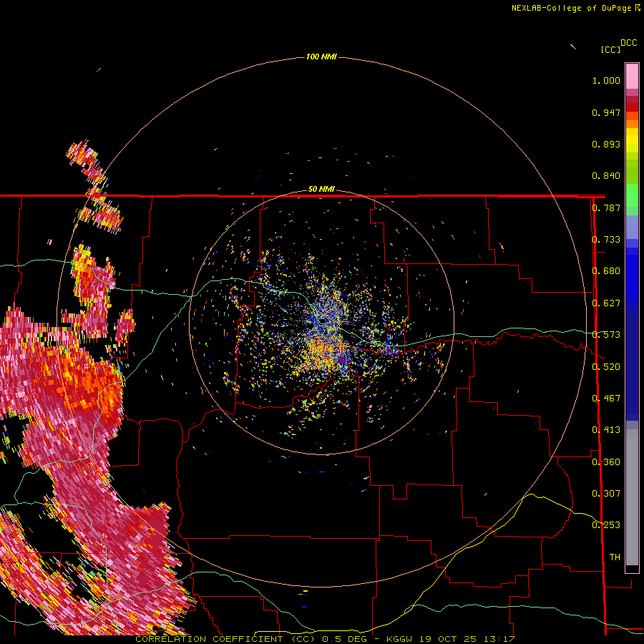Click the radar site at the rings' center

(x=321, y=321)
